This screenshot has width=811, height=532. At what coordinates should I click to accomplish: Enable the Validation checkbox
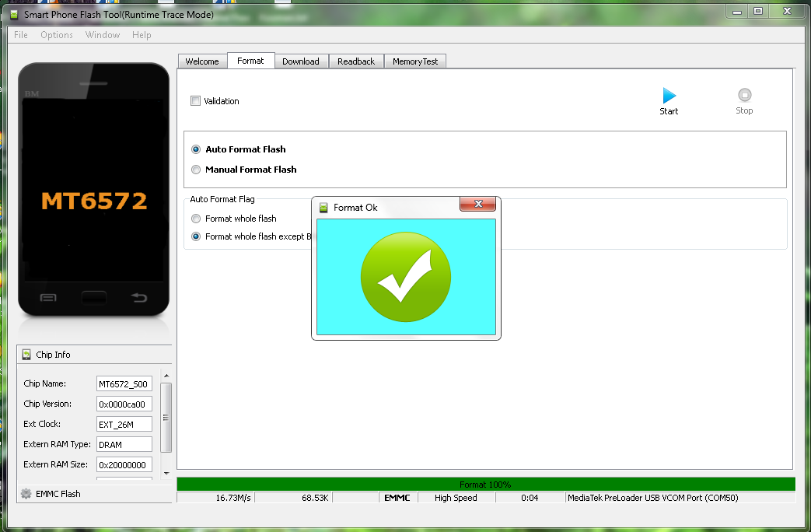(195, 101)
